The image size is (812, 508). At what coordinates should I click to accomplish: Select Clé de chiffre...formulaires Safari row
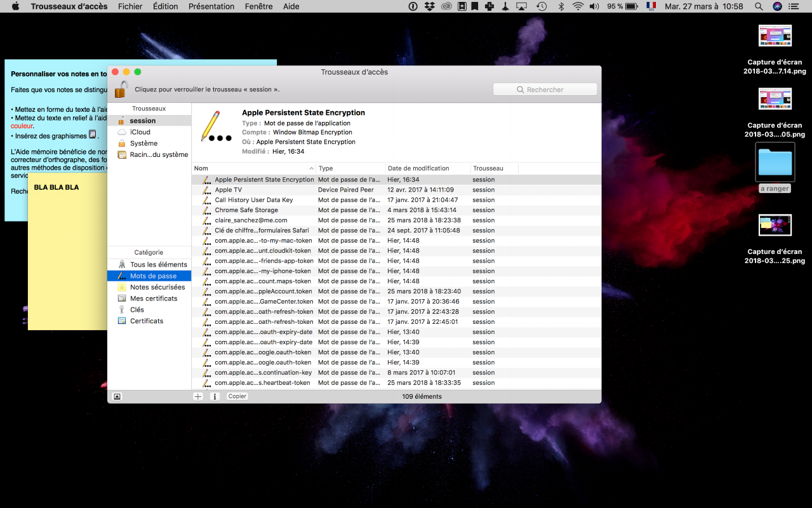(x=396, y=231)
